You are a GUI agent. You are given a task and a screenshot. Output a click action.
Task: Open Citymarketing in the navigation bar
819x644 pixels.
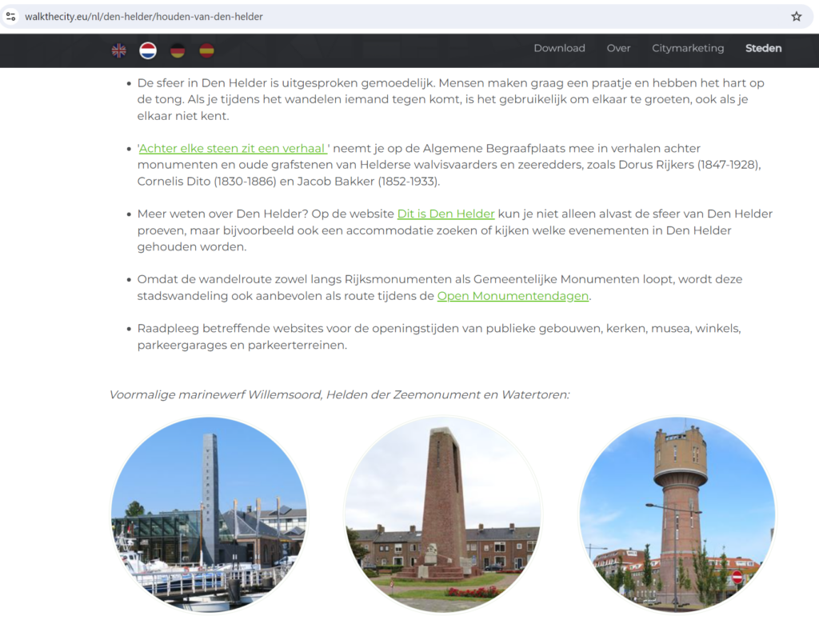pos(687,48)
